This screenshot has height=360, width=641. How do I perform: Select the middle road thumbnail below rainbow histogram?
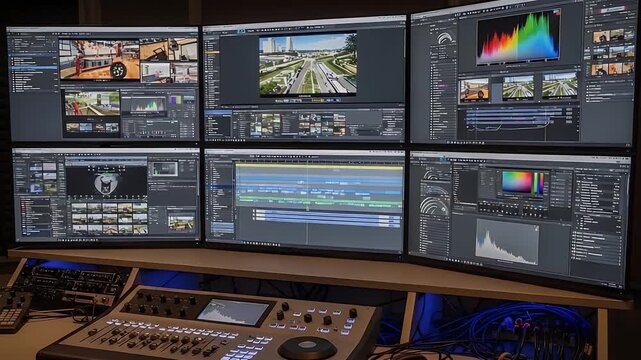(x=518, y=87)
